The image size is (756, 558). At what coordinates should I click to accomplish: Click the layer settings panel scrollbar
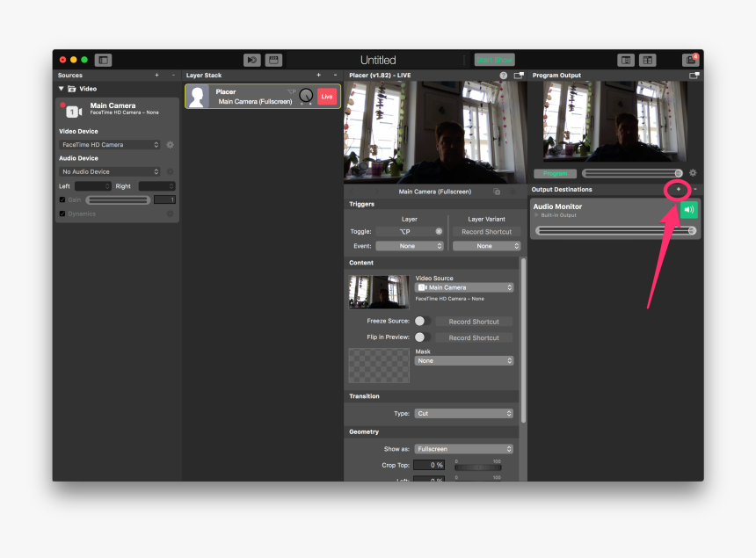pyautogui.click(x=523, y=340)
